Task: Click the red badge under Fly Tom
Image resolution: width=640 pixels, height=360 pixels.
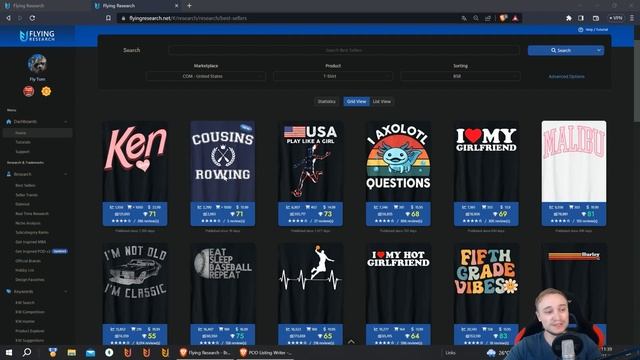Action: (x=29, y=91)
